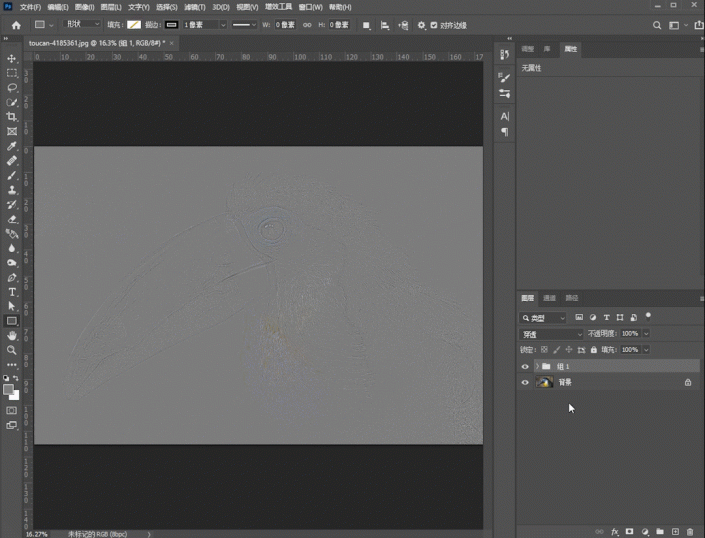
Task: Select the Eyedropper tool
Action: (12, 146)
